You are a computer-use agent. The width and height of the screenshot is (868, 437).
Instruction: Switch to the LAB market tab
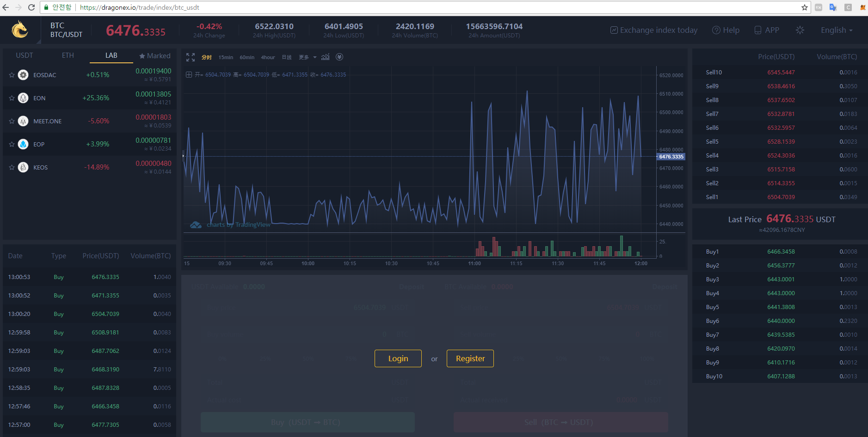coord(111,55)
